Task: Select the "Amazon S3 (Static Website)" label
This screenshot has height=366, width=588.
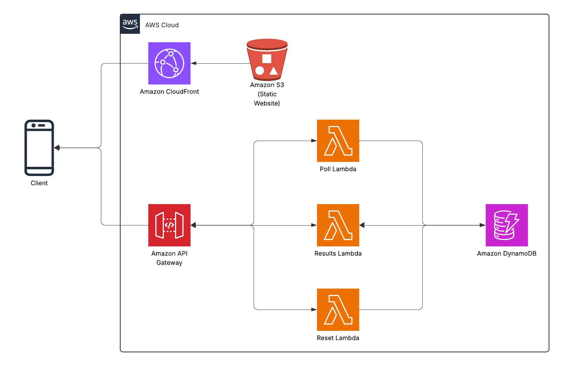Action: coord(267,94)
